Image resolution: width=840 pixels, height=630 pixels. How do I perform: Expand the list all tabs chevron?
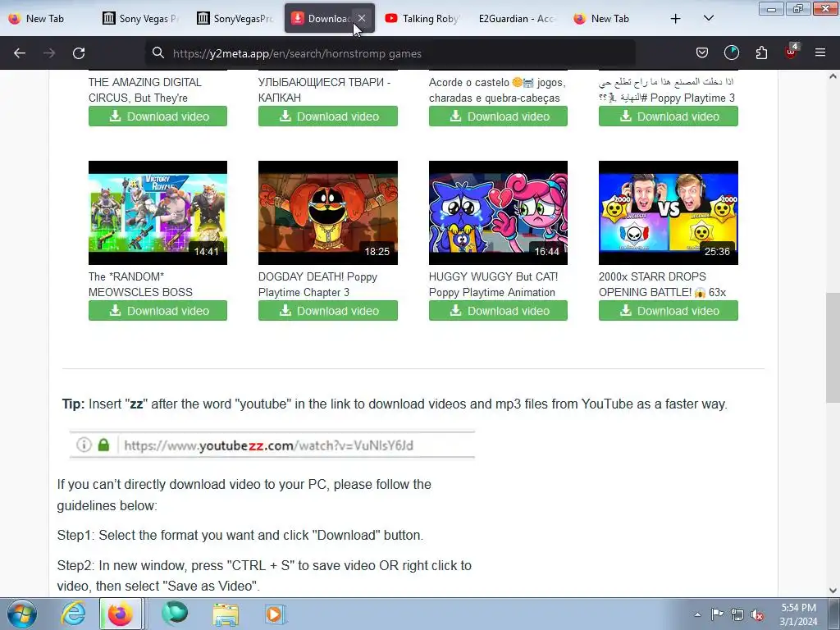point(708,18)
